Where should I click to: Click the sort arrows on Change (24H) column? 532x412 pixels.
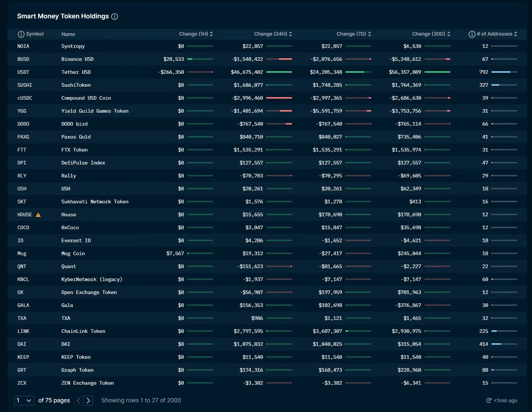pyautogui.click(x=291, y=33)
